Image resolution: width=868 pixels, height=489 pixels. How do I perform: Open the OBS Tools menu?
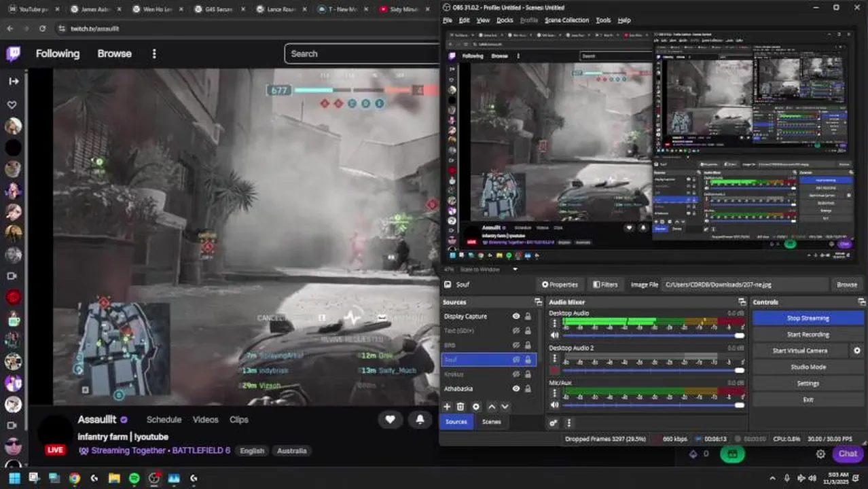(603, 20)
